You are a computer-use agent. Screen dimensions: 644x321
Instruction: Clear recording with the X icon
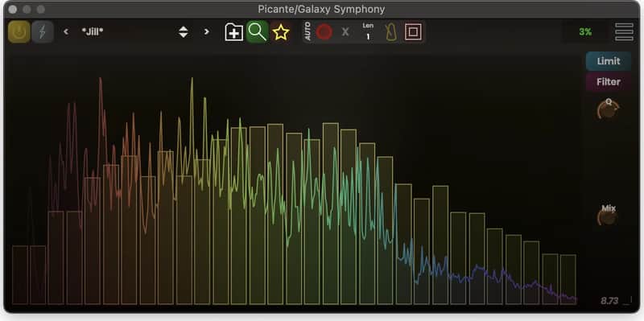click(x=345, y=31)
